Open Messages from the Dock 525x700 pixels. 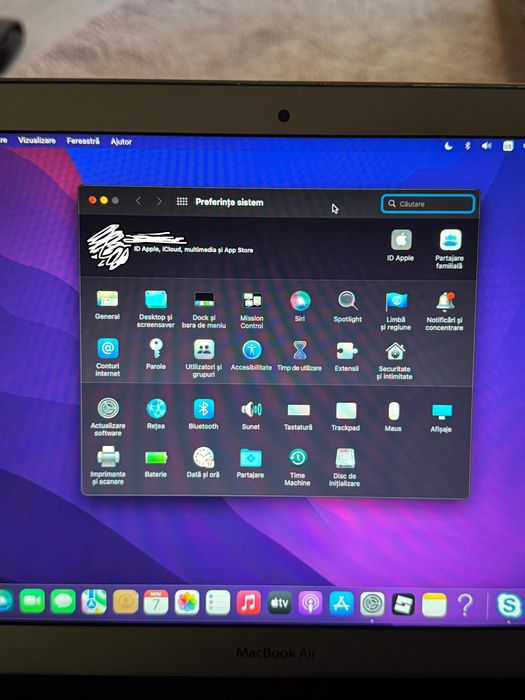click(x=63, y=602)
